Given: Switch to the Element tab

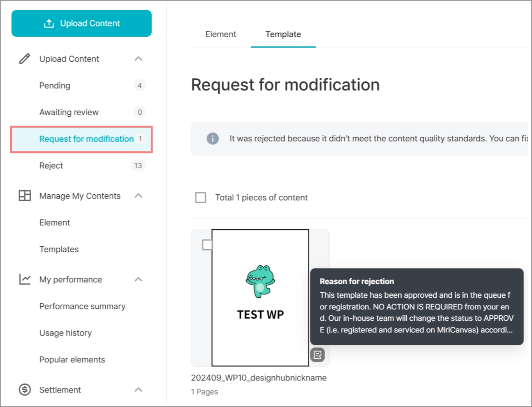Looking at the screenshot, I should [x=221, y=34].
